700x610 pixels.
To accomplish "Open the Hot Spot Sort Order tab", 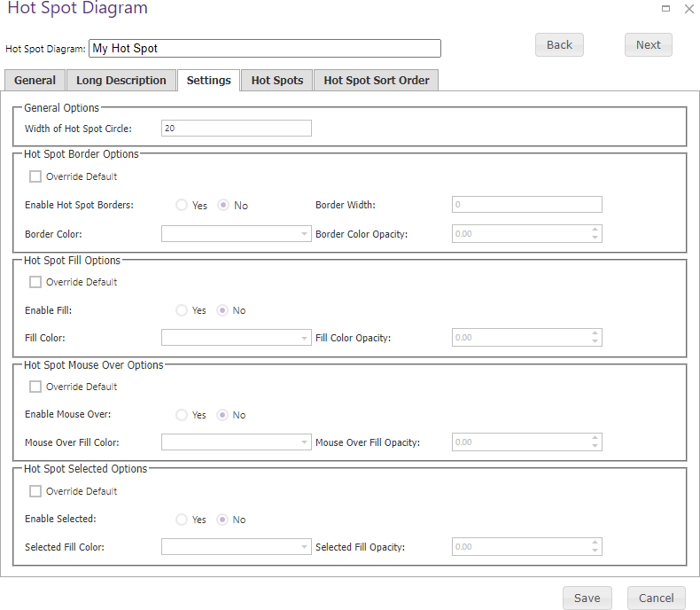I will tap(377, 81).
